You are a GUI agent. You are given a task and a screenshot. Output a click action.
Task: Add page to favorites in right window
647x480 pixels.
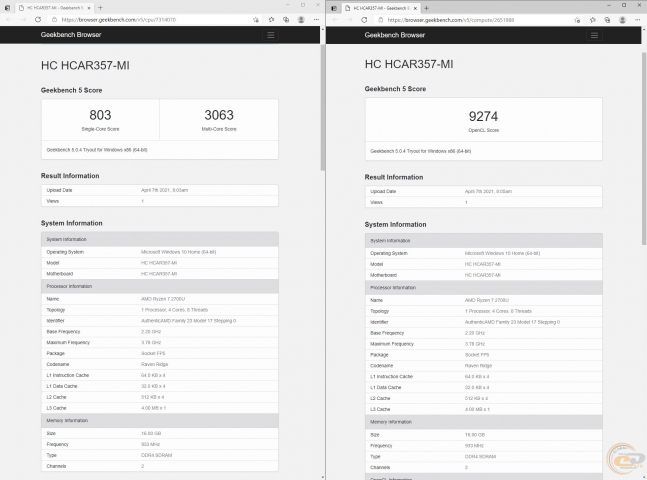pos(577,20)
